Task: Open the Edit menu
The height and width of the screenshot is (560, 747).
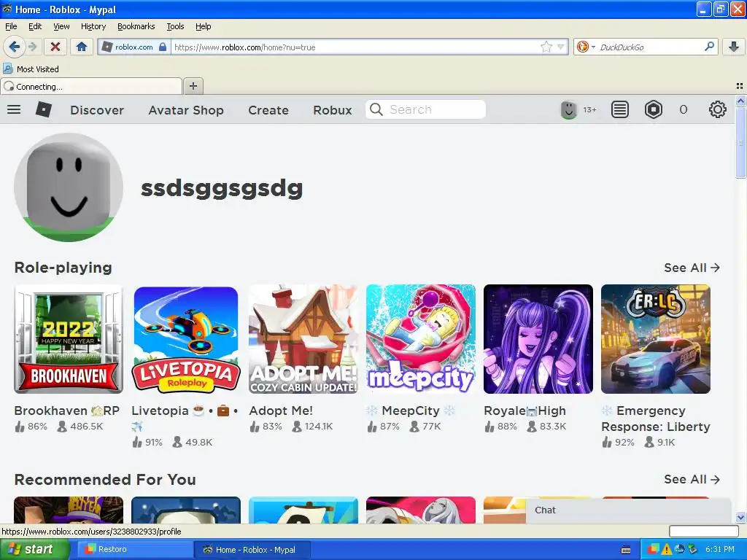Action: (x=35, y=26)
